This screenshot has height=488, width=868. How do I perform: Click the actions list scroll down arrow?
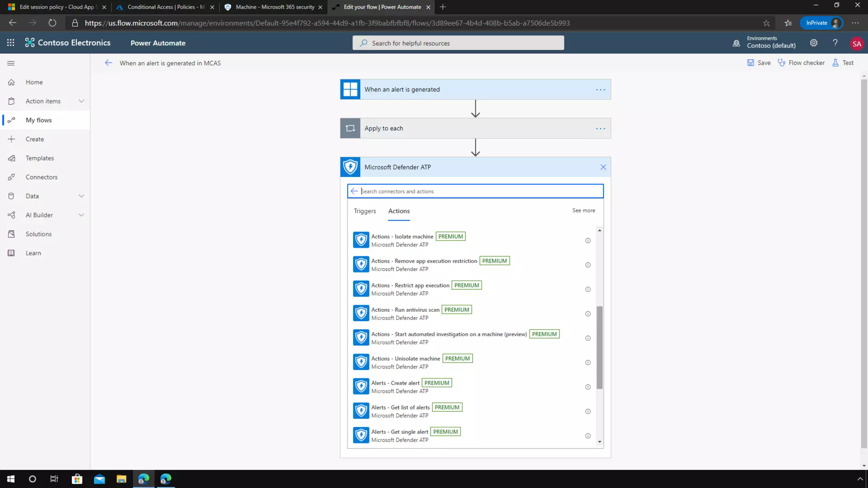pyautogui.click(x=599, y=442)
